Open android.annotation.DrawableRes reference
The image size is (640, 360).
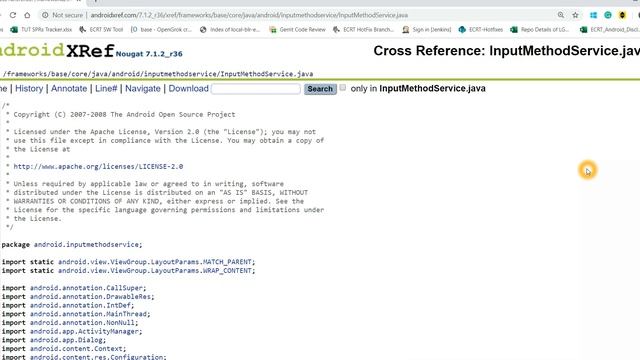(x=90, y=297)
